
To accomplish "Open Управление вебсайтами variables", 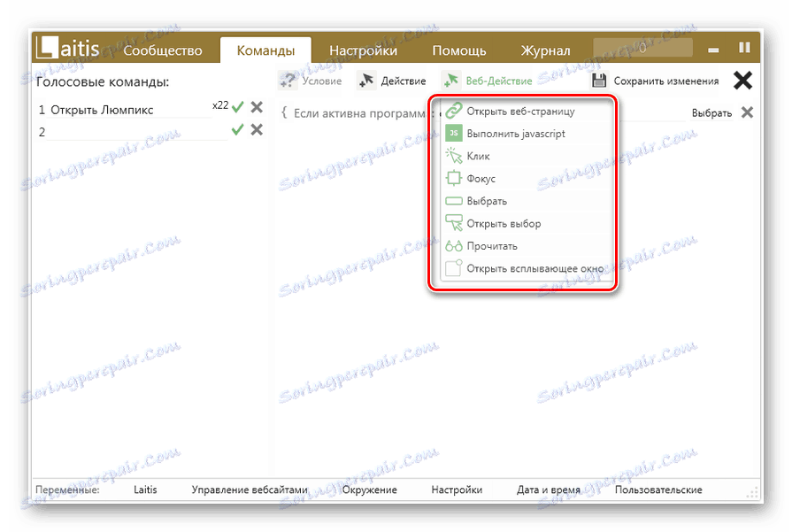I will tap(250, 490).
